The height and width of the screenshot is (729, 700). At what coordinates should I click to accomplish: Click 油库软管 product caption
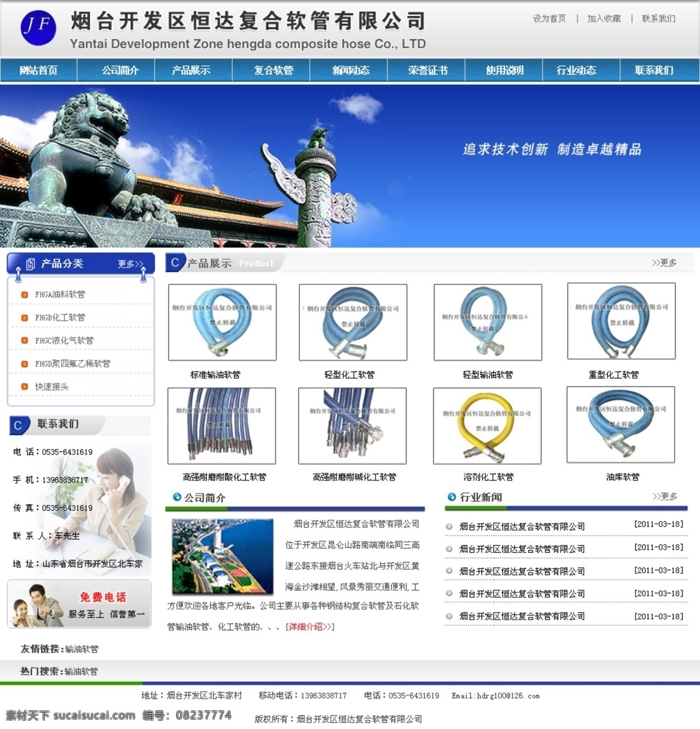(622, 477)
